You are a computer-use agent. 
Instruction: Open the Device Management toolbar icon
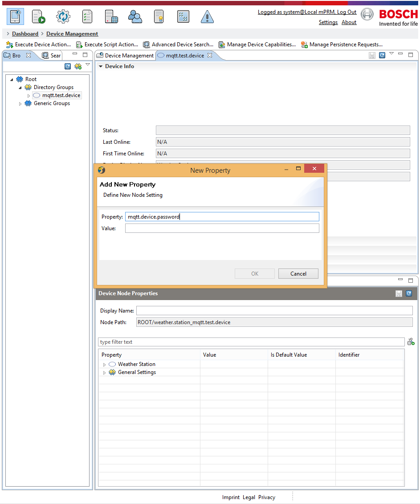tap(15, 16)
